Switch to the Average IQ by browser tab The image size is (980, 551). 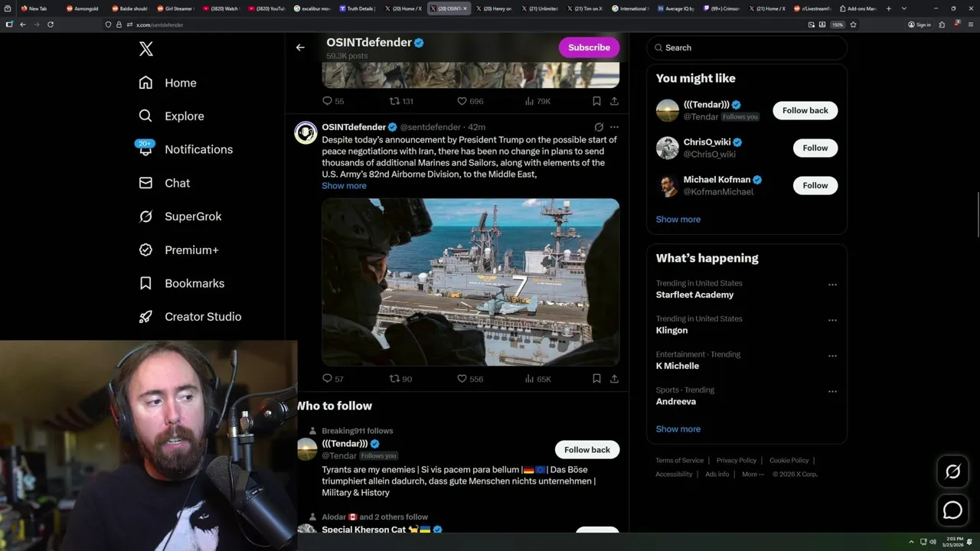point(675,8)
